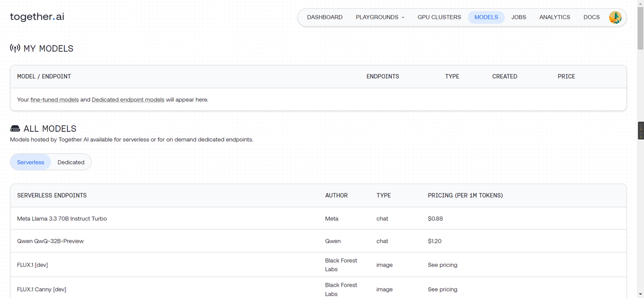Go to GPU Clusters
This screenshot has height=298, width=644.
pyautogui.click(x=439, y=17)
